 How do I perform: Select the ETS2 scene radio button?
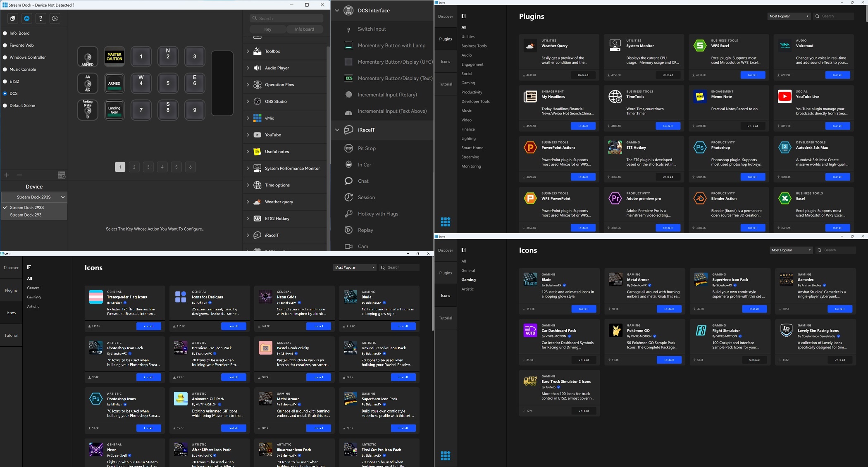tap(5, 81)
